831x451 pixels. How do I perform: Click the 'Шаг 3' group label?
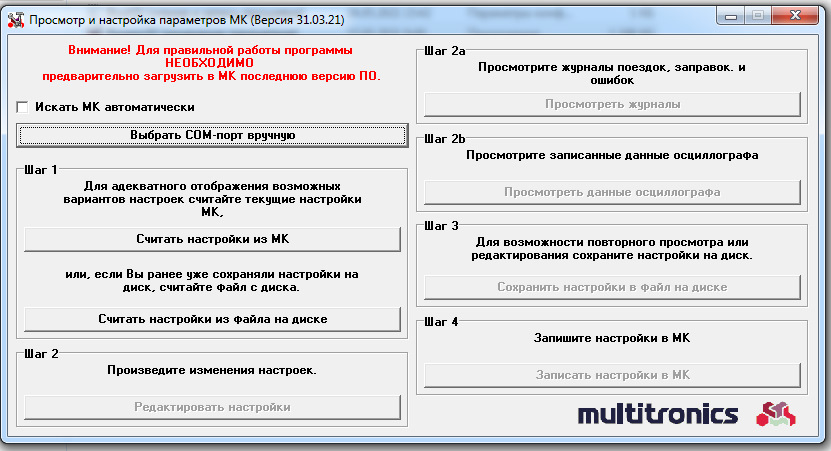pyautogui.click(x=441, y=226)
